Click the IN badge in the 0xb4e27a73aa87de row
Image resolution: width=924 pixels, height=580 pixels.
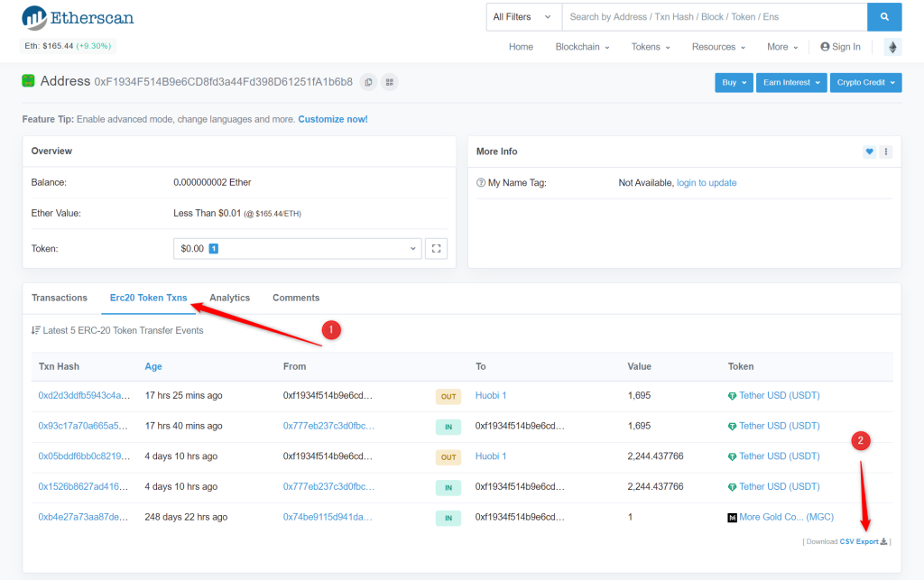point(448,518)
